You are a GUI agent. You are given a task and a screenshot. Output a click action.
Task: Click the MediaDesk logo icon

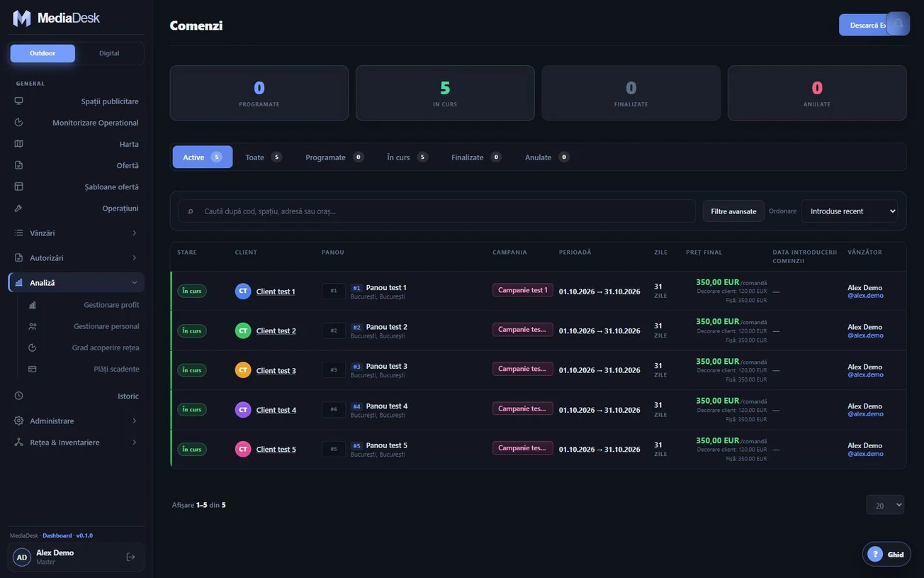click(22, 18)
